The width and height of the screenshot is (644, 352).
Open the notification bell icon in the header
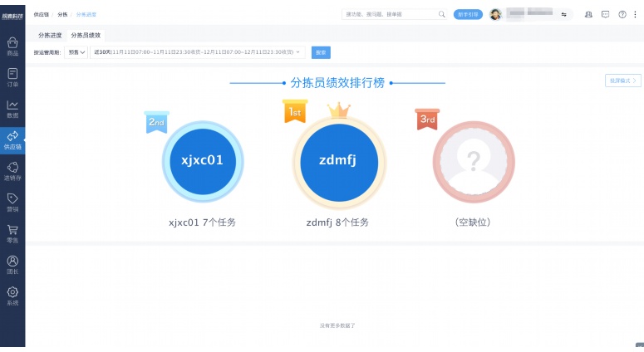tap(588, 14)
